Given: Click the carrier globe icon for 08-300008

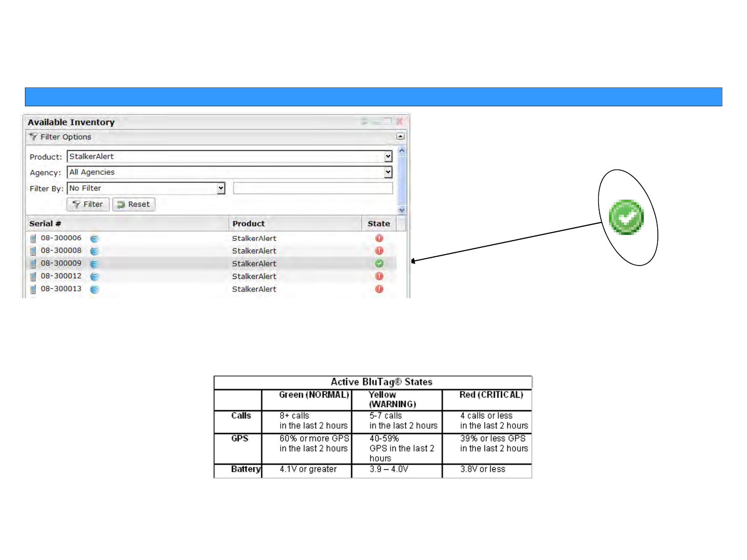Looking at the screenshot, I should click(94, 251).
